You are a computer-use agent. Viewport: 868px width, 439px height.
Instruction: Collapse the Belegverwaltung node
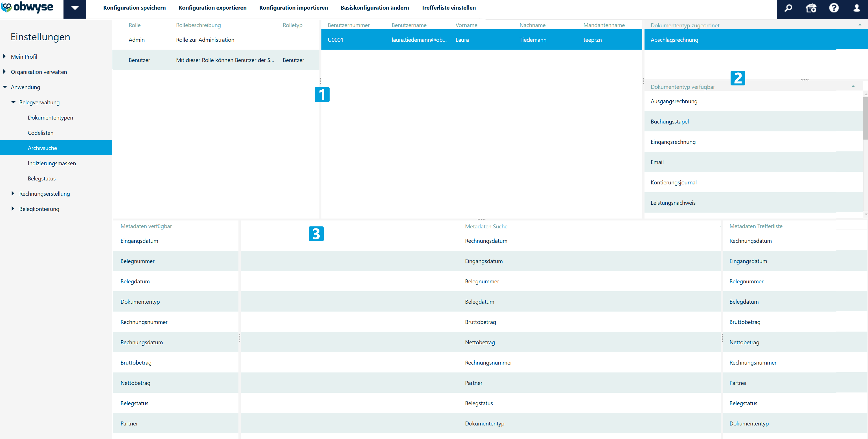pyautogui.click(x=14, y=102)
